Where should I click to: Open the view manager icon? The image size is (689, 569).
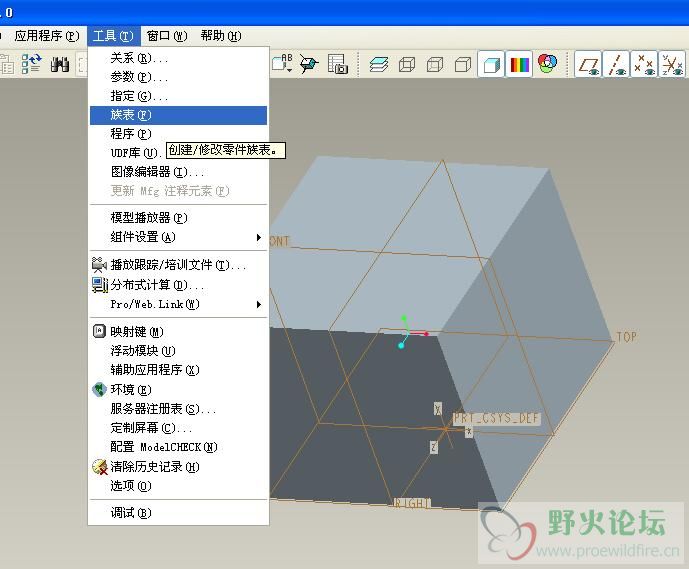pos(337,64)
